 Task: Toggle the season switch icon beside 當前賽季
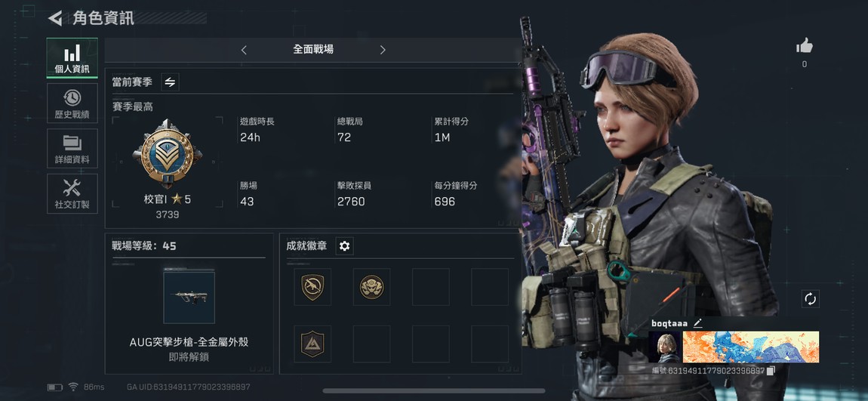point(170,82)
